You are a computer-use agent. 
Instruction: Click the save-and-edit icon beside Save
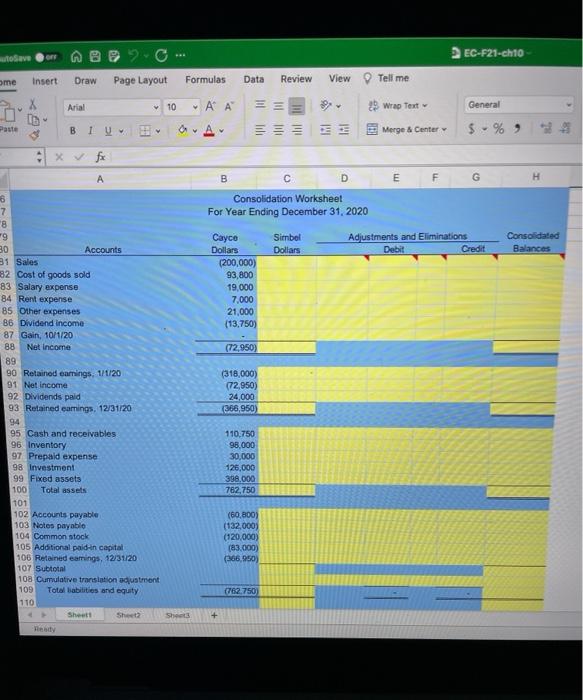pyautogui.click(x=114, y=56)
